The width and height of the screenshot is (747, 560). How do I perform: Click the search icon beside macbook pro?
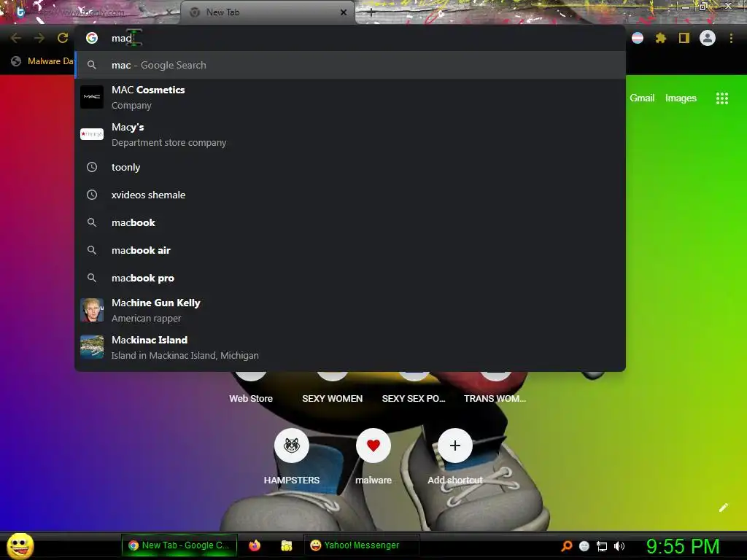(92, 278)
